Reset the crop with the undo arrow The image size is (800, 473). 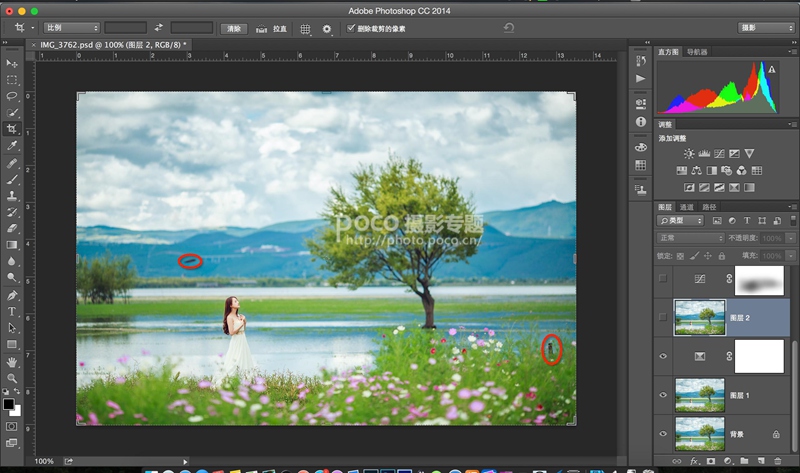tap(509, 28)
